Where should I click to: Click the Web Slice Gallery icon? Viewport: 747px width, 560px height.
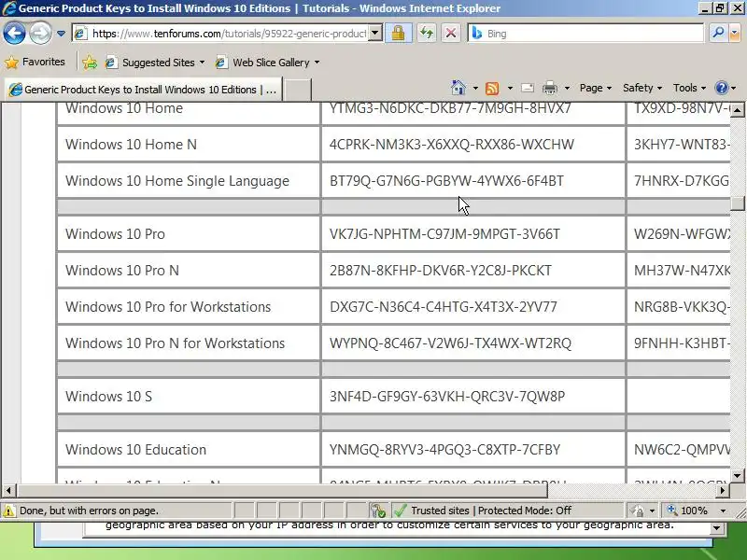click(x=221, y=63)
